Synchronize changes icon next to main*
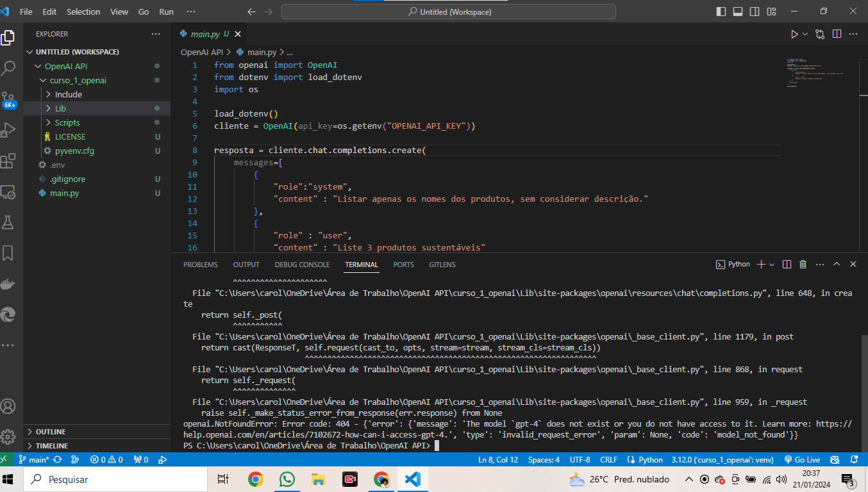This screenshot has width=868, height=492. pos(58,459)
